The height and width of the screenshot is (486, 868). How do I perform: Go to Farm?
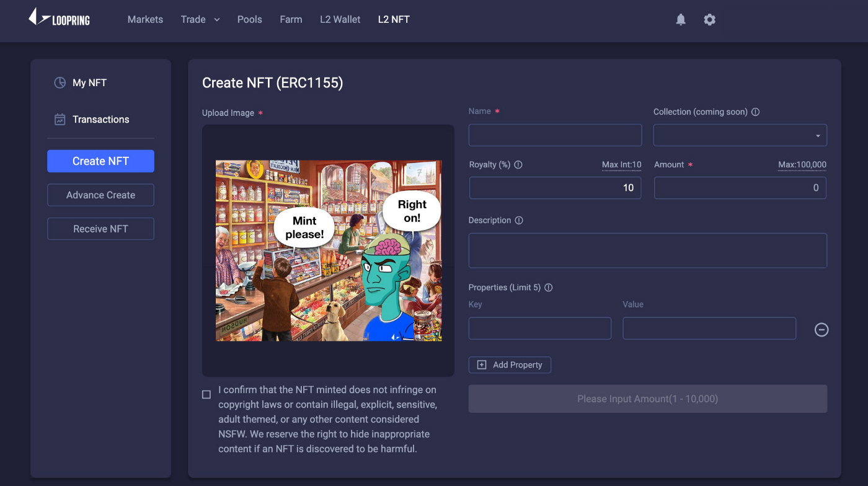291,19
